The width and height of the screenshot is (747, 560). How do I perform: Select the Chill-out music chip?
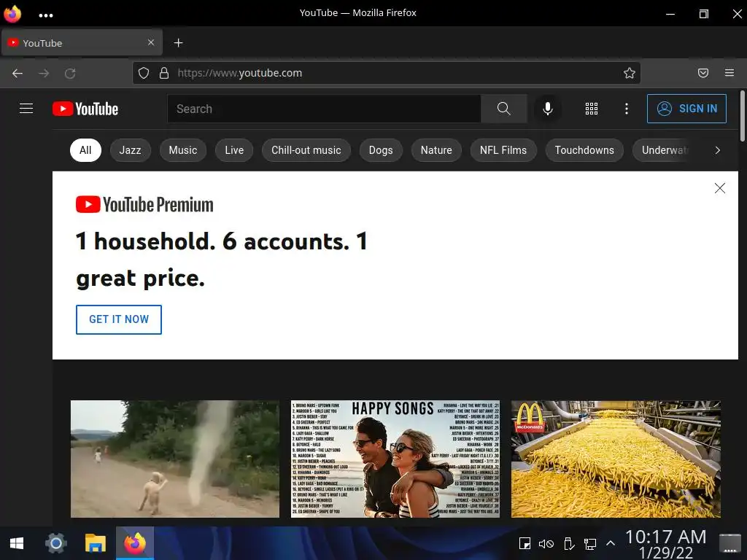306,150
